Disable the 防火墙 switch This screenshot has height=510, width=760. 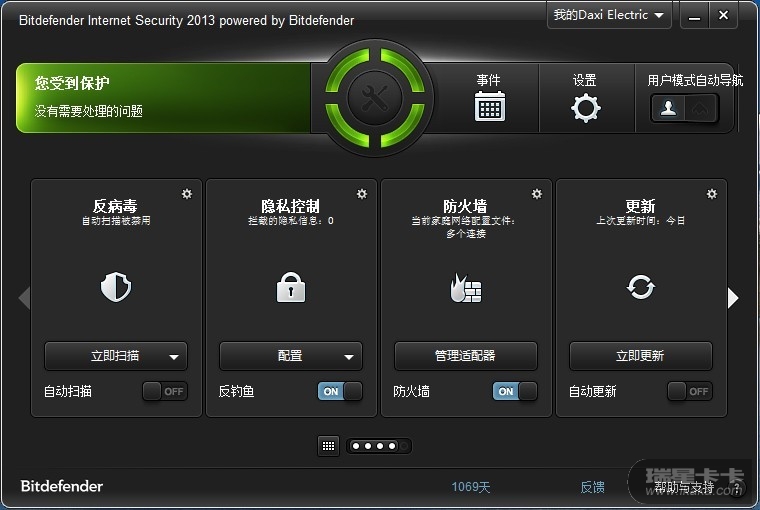coord(515,391)
